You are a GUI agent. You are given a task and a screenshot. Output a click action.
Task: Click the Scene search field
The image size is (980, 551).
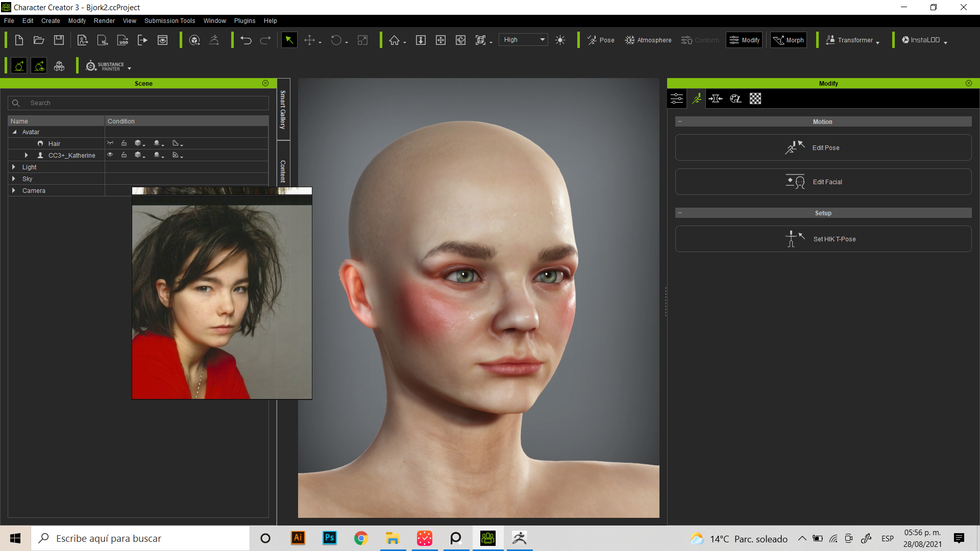(x=138, y=103)
